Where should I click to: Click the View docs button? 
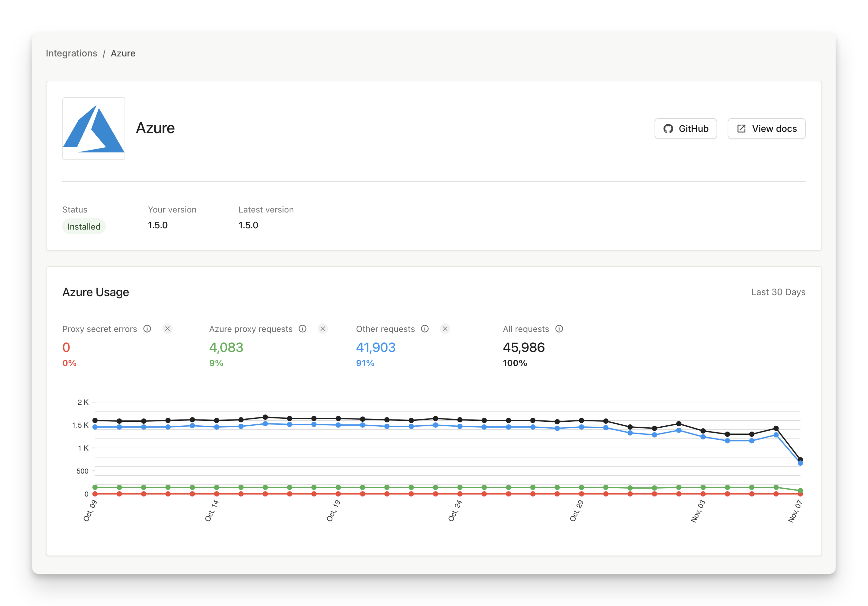point(766,129)
